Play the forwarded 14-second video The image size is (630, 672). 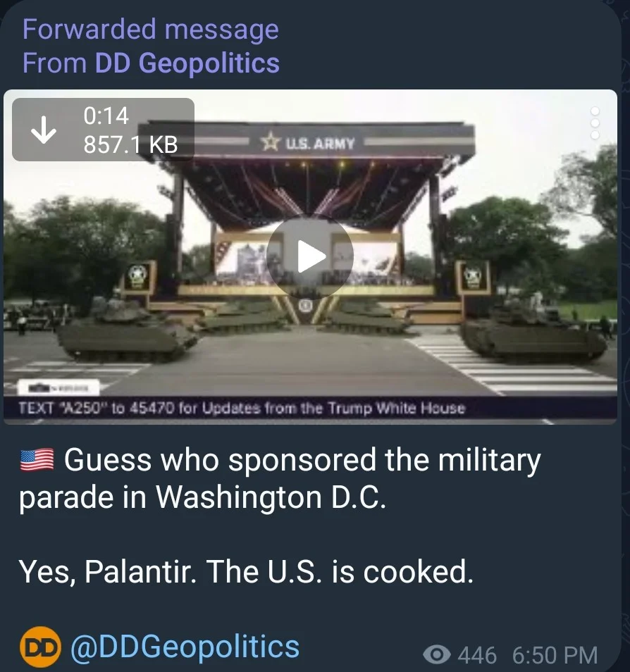309,256
